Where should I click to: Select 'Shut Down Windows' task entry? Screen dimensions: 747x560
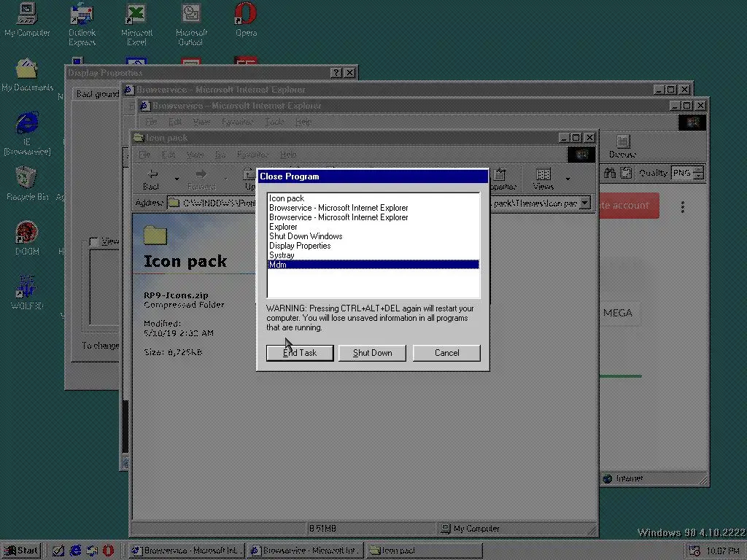pyautogui.click(x=373, y=237)
